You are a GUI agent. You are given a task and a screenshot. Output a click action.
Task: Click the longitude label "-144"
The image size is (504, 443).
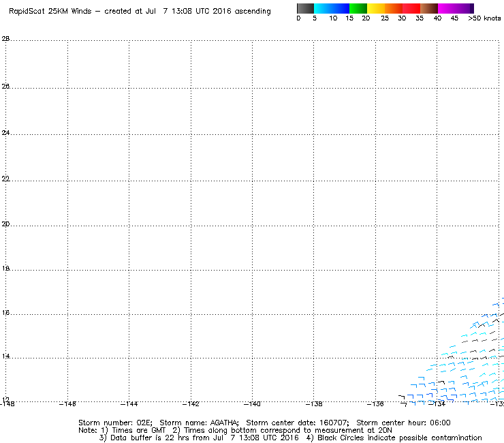coord(129,403)
